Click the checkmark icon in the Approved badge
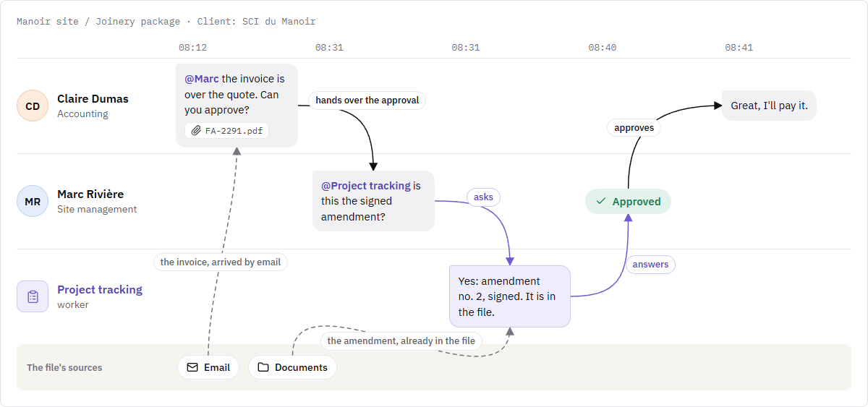This screenshot has height=407, width=868. pyautogui.click(x=601, y=202)
